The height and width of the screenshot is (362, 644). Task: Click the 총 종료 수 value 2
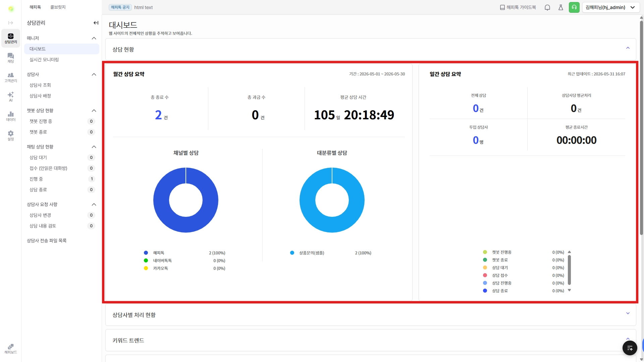[158, 115]
